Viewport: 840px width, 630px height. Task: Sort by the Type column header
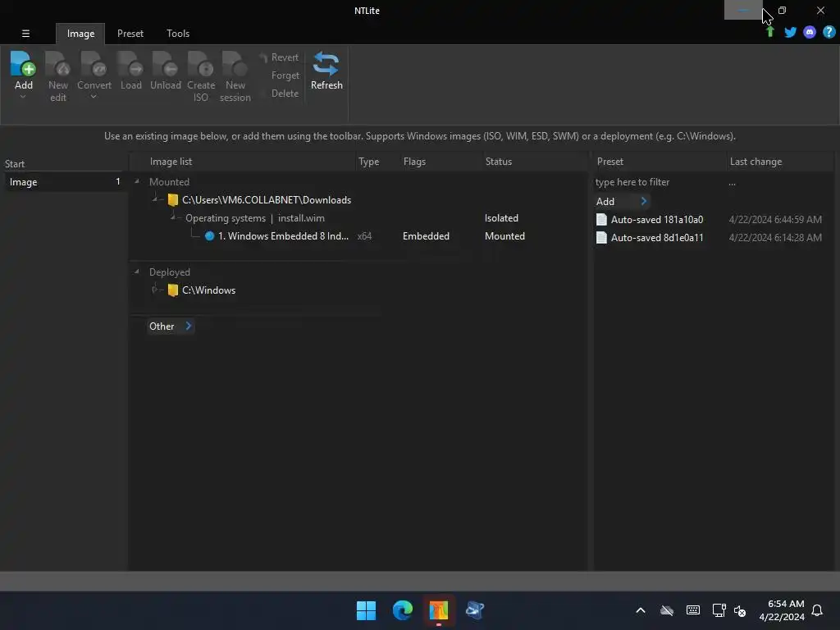[368, 162]
